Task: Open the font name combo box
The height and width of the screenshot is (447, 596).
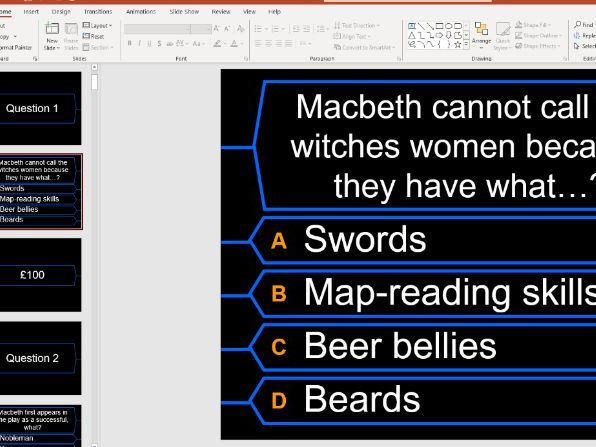Action: coord(157,29)
